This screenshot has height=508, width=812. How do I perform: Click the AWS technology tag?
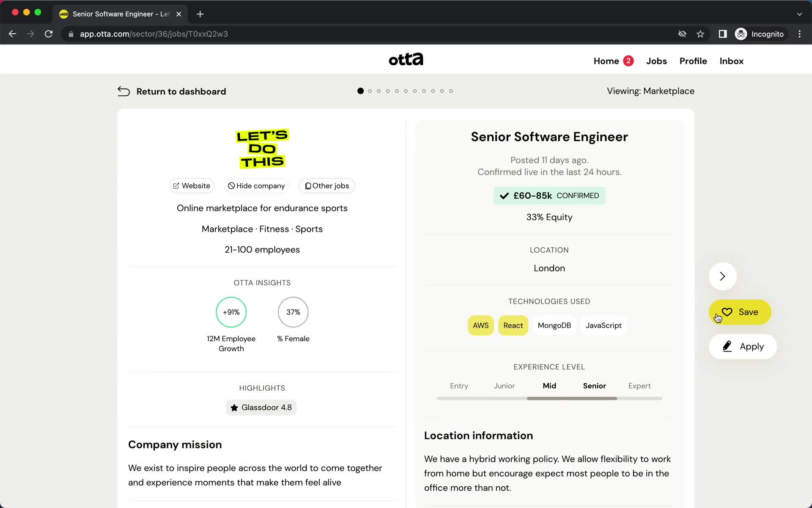point(480,326)
